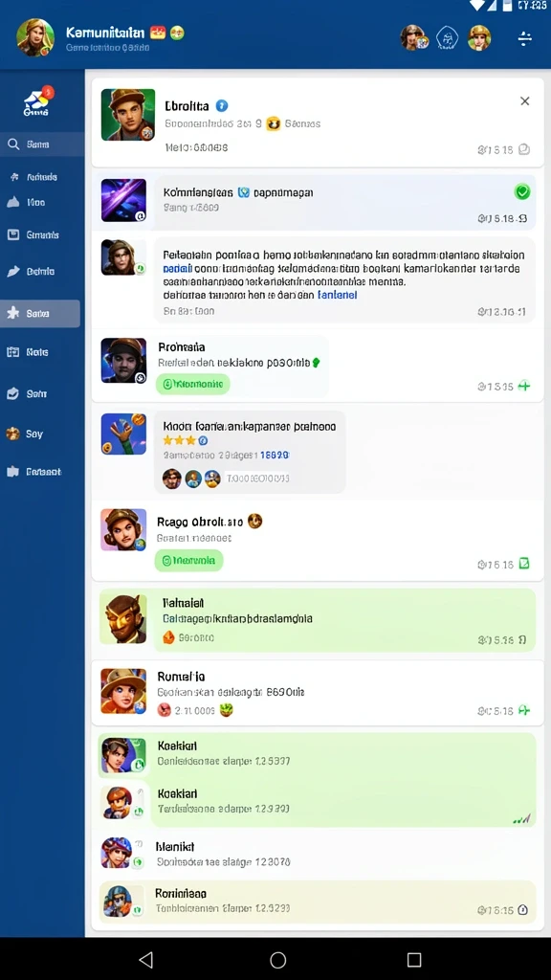Click the Sema search field in sidebar
The width and height of the screenshot is (551, 980).
pyautogui.click(x=42, y=145)
